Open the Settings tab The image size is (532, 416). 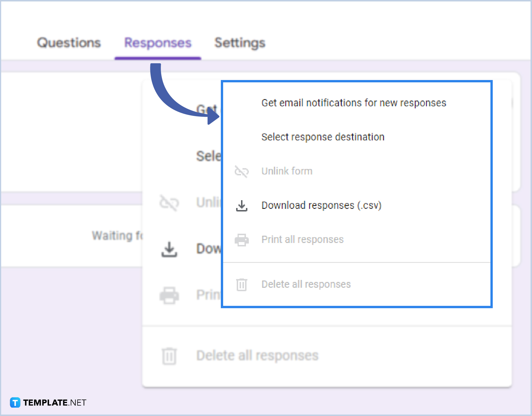[240, 43]
